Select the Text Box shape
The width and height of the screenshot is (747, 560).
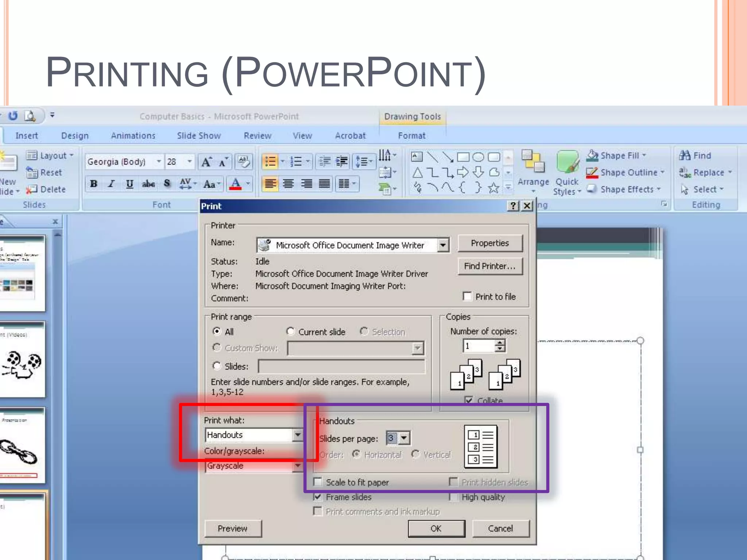click(x=417, y=157)
